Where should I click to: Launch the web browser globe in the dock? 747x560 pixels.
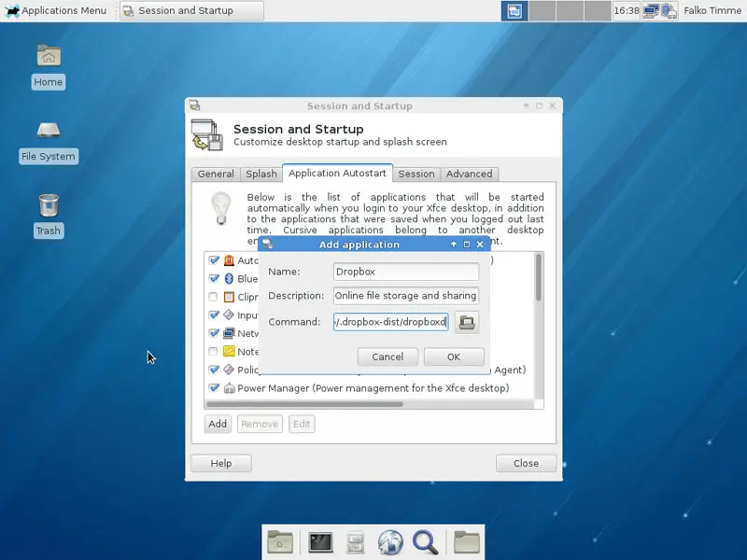[x=390, y=542]
